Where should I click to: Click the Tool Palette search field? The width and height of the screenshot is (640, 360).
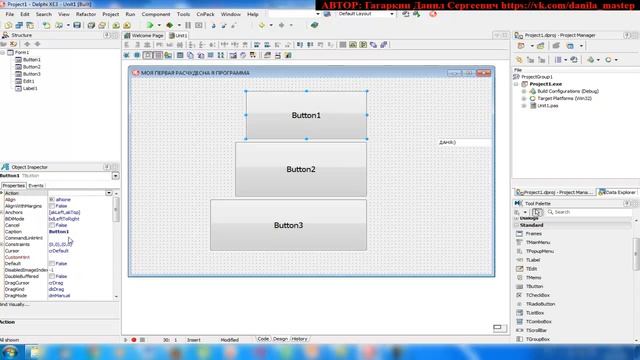pyautogui.click(x=589, y=212)
